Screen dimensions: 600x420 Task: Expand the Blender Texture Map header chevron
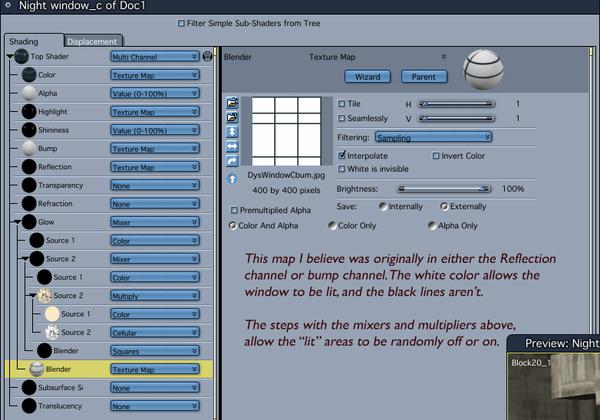444,57
